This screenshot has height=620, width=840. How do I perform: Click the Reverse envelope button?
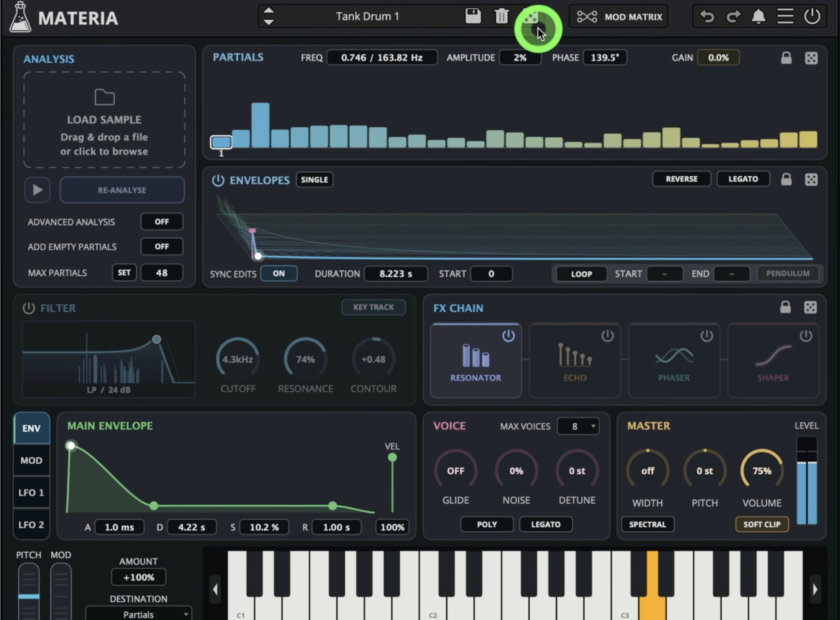(x=681, y=179)
